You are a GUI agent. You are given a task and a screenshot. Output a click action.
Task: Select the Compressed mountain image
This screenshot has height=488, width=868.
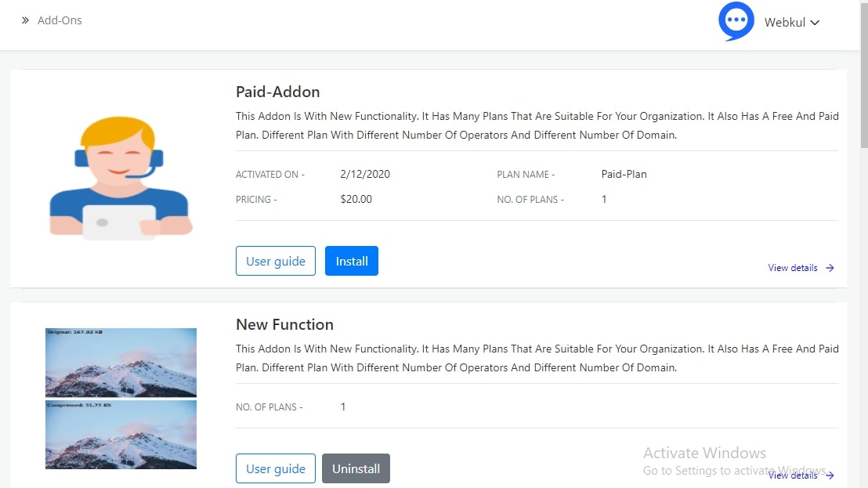click(x=121, y=435)
